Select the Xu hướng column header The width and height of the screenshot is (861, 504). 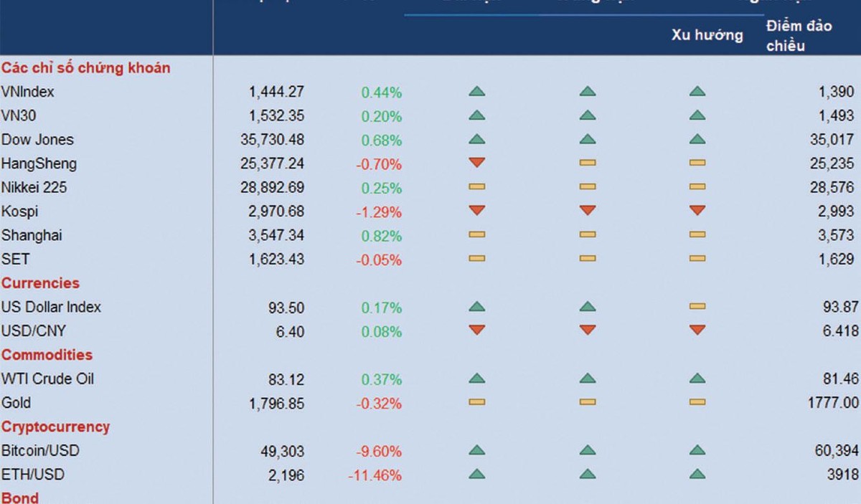707,35
